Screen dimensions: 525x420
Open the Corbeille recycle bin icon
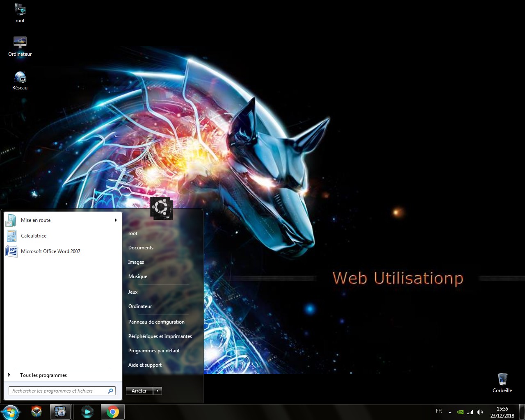click(502, 383)
